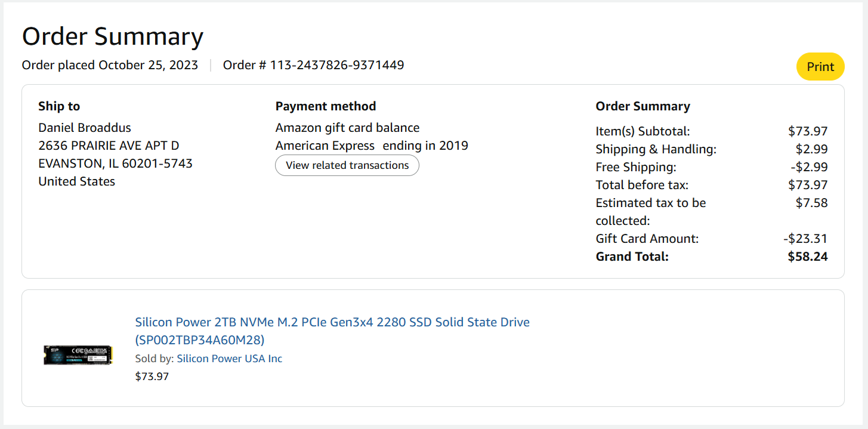The image size is (868, 429).
Task: Click the recipient name Daniel Broaddus
Action: pos(85,128)
